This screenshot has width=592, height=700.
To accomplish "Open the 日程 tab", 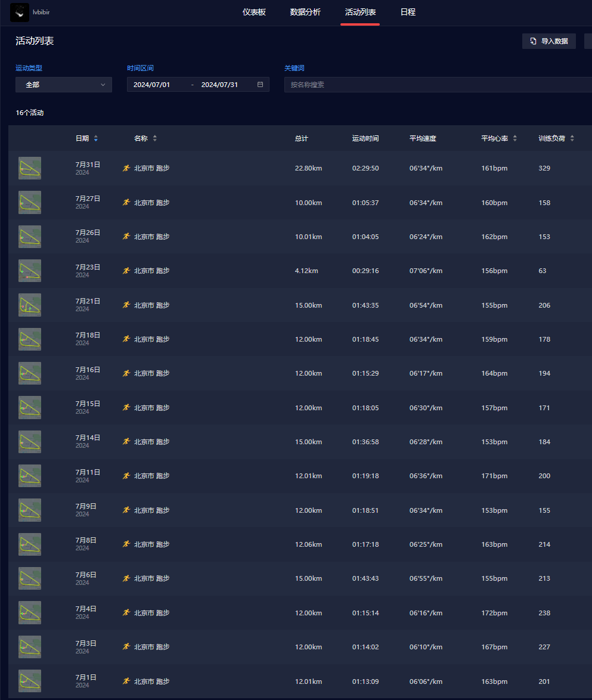I will coord(408,12).
